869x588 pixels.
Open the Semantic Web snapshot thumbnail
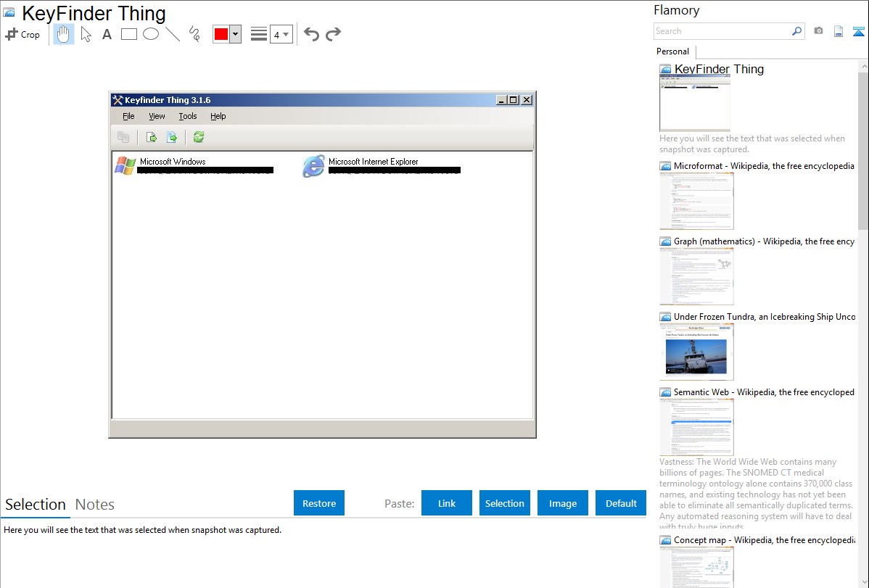point(696,427)
